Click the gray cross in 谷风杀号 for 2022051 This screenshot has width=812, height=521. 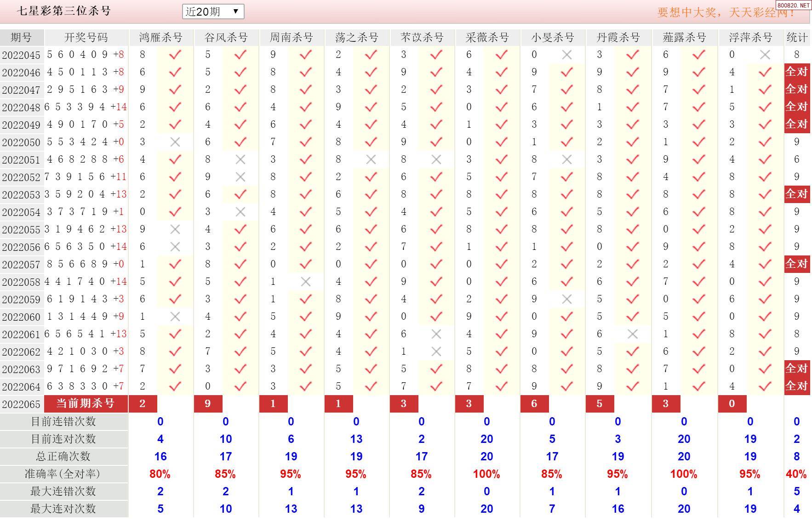pyautogui.click(x=240, y=159)
